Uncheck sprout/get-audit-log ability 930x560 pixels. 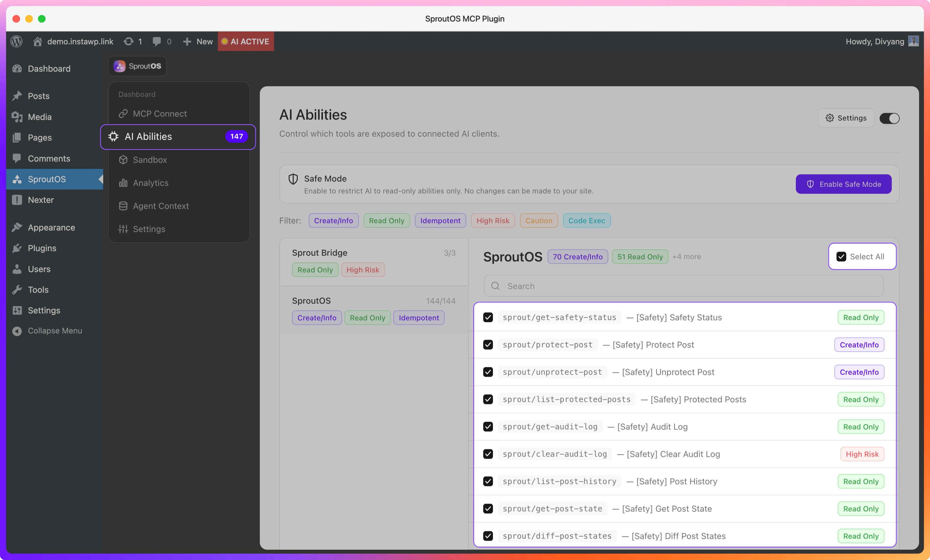[x=488, y=427]
